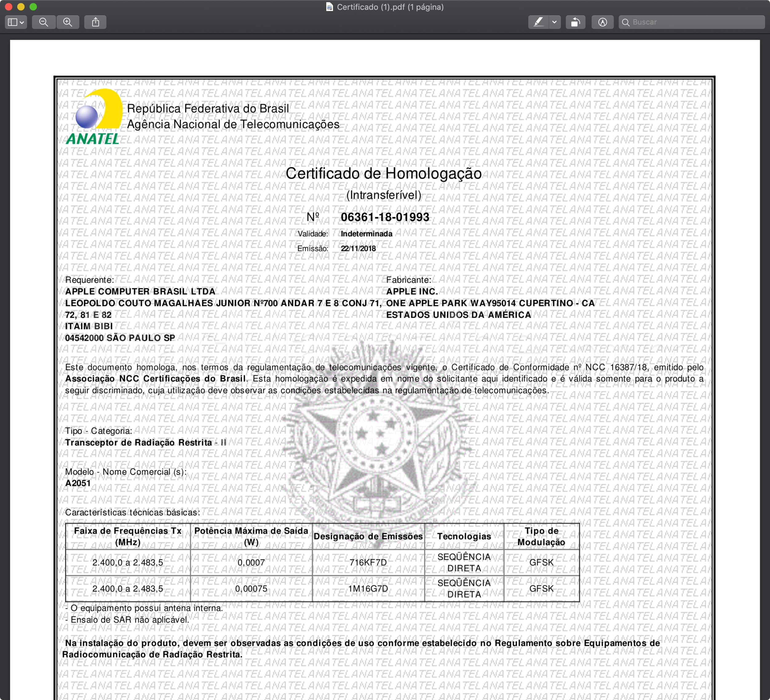The height and width of the screenshot is (700, 770).
Task: Click the certificate number 06361-18-01993
Action: coord(385,217)
